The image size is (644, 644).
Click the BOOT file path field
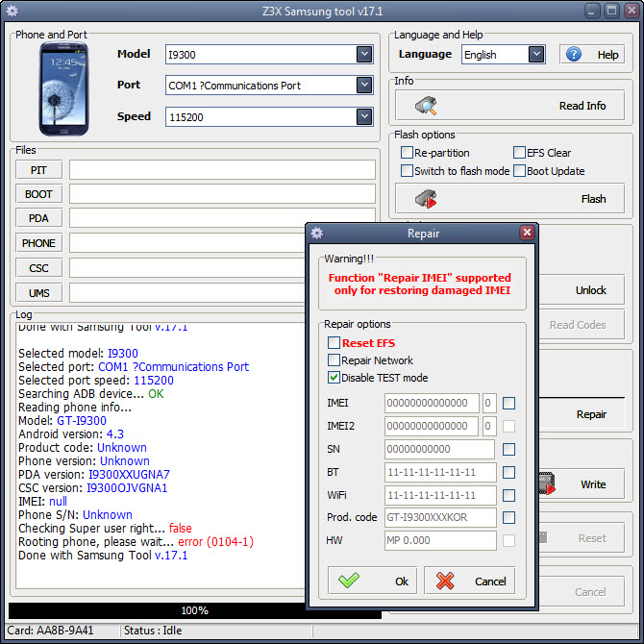pyautogui.click(x=222, y=194)
